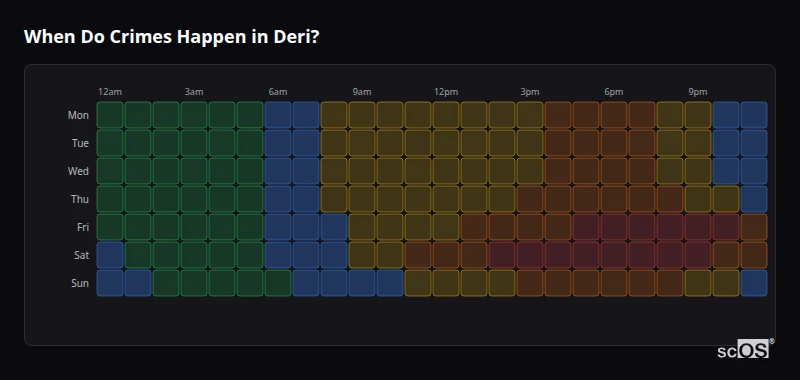
Task: Select the Sunday 3pm heatmap cell
Action: point(530,283)
